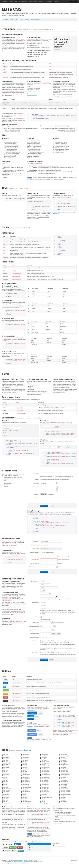Open Select list dropdown in Horizontal forms
The height and width of the screenshot is (868, 79).
pyautogui.click(x=49, y=483)
